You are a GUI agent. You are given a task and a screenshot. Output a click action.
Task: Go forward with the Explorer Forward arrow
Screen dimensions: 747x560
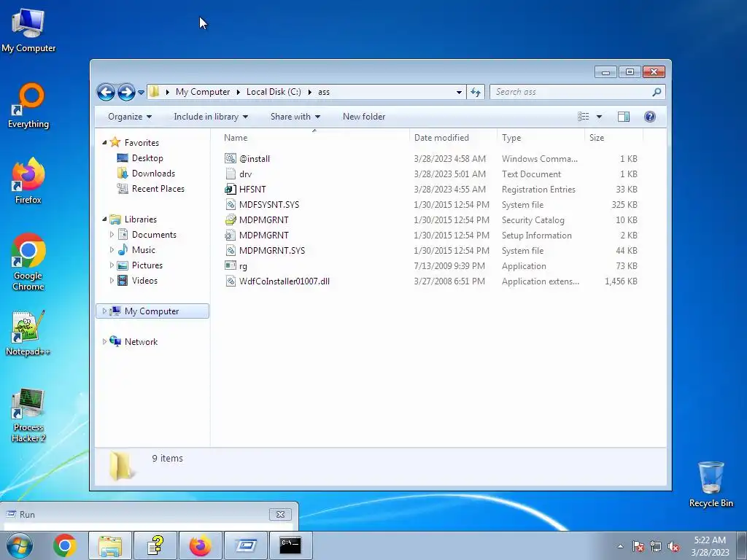point(126,92)
